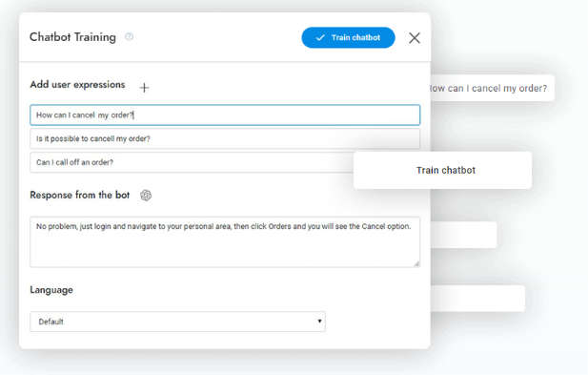Click the blank card beside the response text area

(x=464, y=235)
